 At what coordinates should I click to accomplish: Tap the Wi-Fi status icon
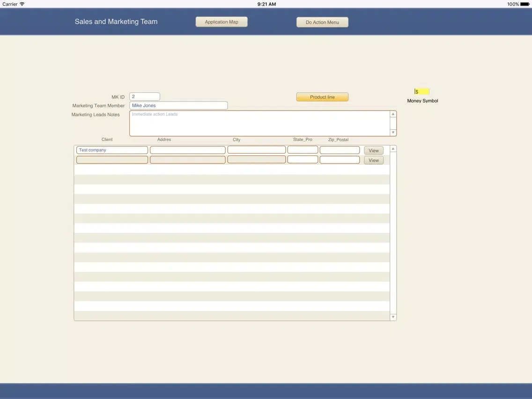[22, 4]
